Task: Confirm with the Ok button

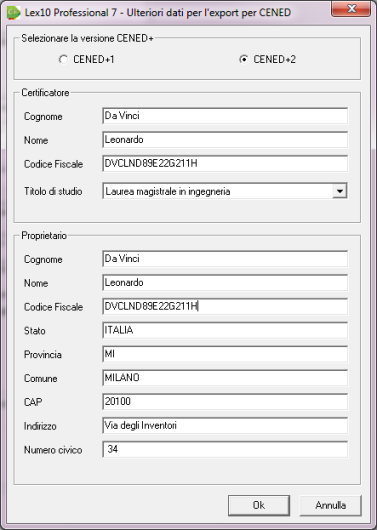Action: (x=259, y=505)
